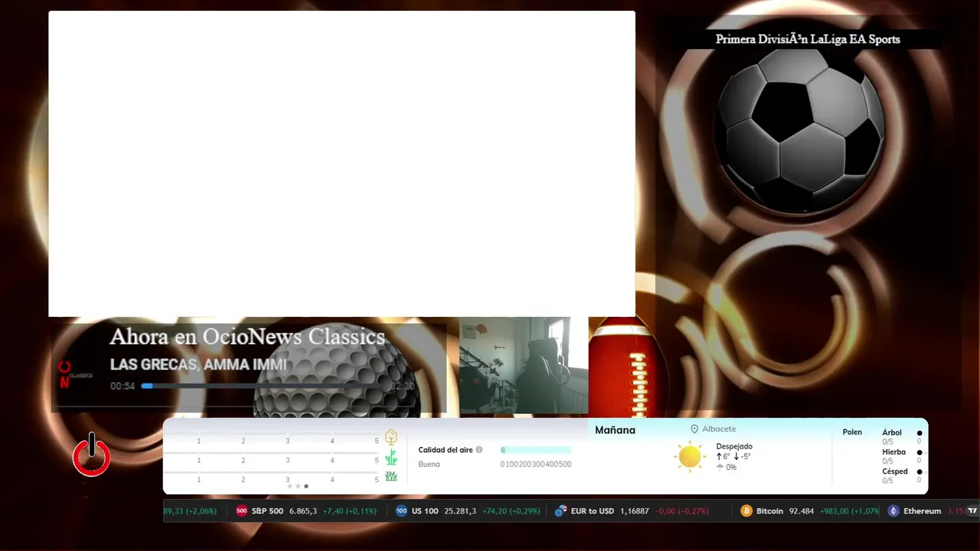Open the Bitcoin ticker price
The height and width of the screenshot is (551, 980).
pyautogui.click(x=802, y=511)
